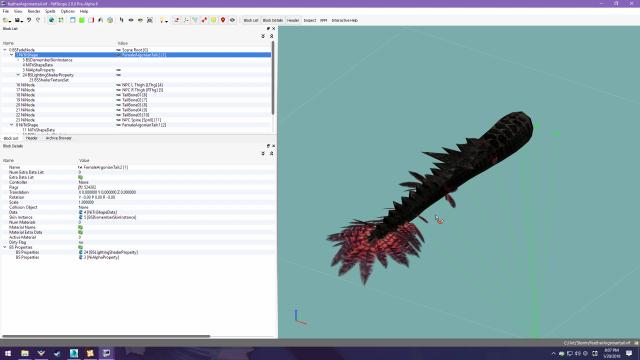Click the undo arrow toolbar icon
640x360 pixels.
(29, 20)
